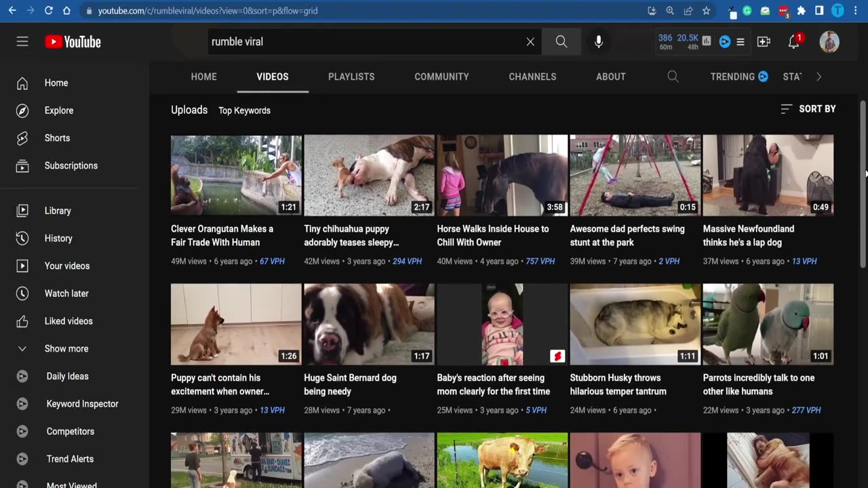Viewport: 868px width, 488px height.
Task: Clear the search box with the X
Action: tap(530, 41)
